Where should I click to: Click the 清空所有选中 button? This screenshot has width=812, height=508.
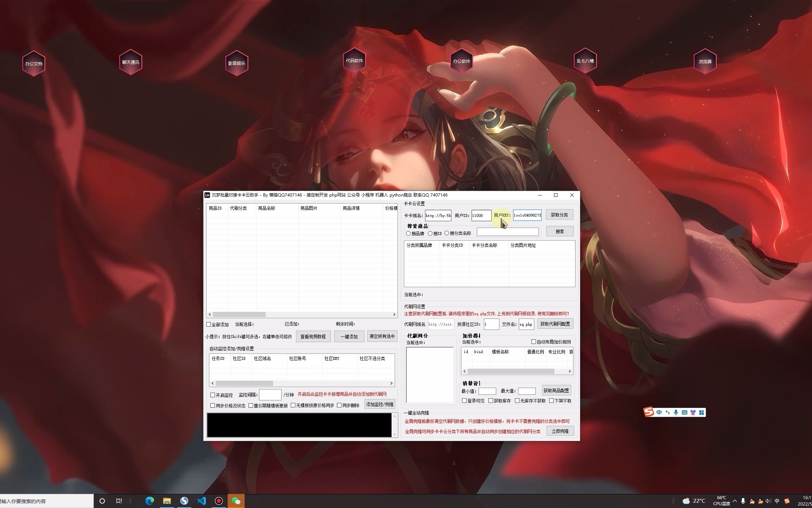382,336
